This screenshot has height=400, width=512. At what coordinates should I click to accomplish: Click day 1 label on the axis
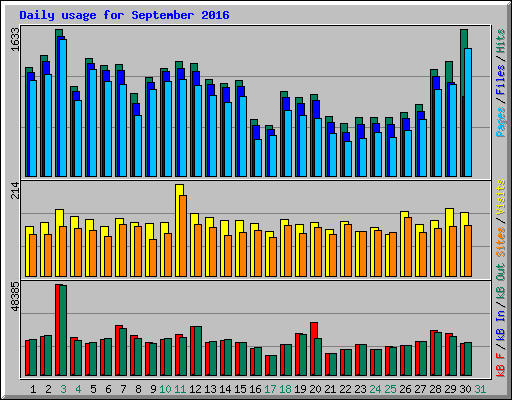[33, 389]
